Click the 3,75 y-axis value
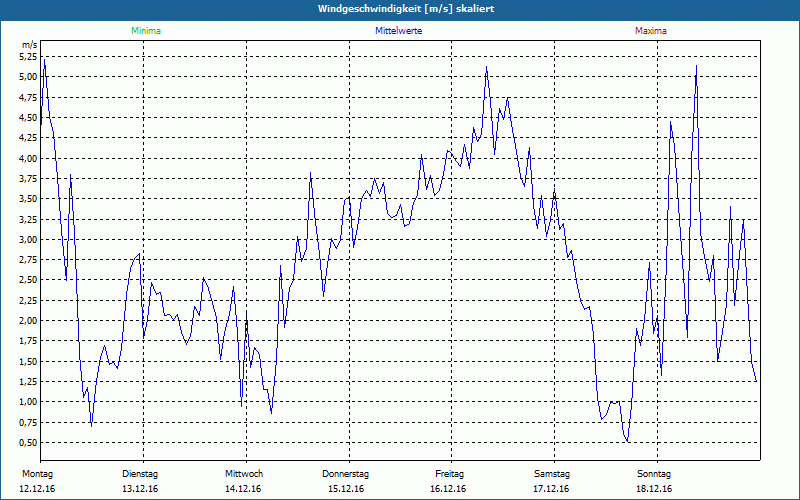 [28, 179]
